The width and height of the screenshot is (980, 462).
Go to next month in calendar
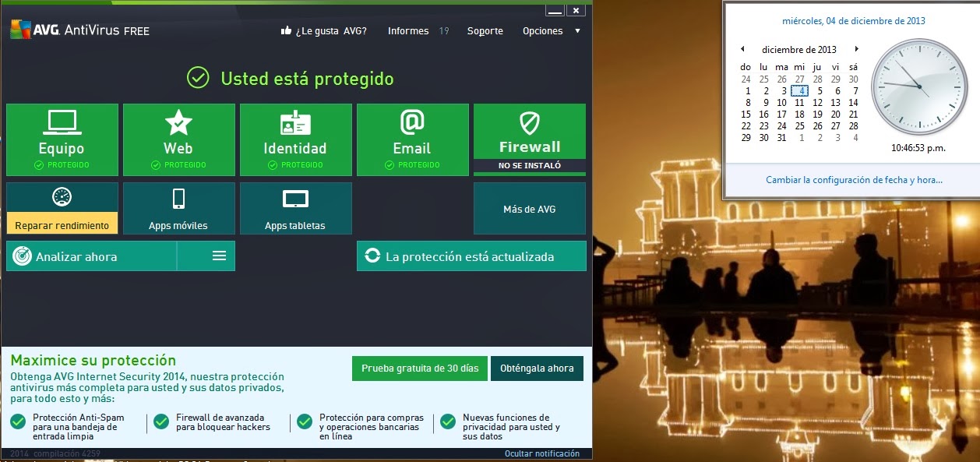point(856,49)
